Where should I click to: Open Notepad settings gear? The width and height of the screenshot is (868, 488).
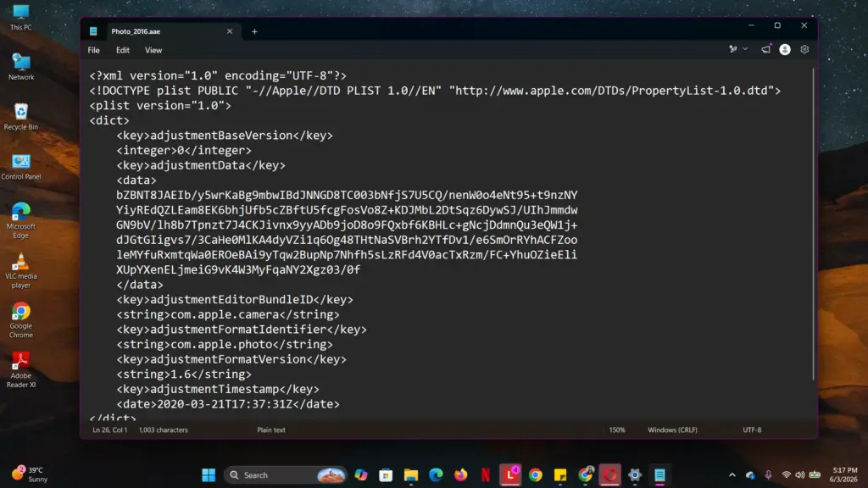click(x=804, y=49)
